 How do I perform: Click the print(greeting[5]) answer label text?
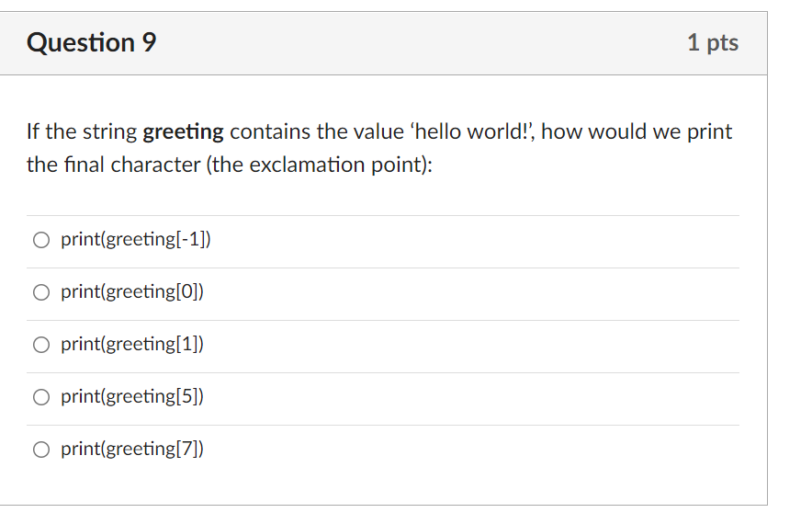pyautogui.click(x=132, y=398)
